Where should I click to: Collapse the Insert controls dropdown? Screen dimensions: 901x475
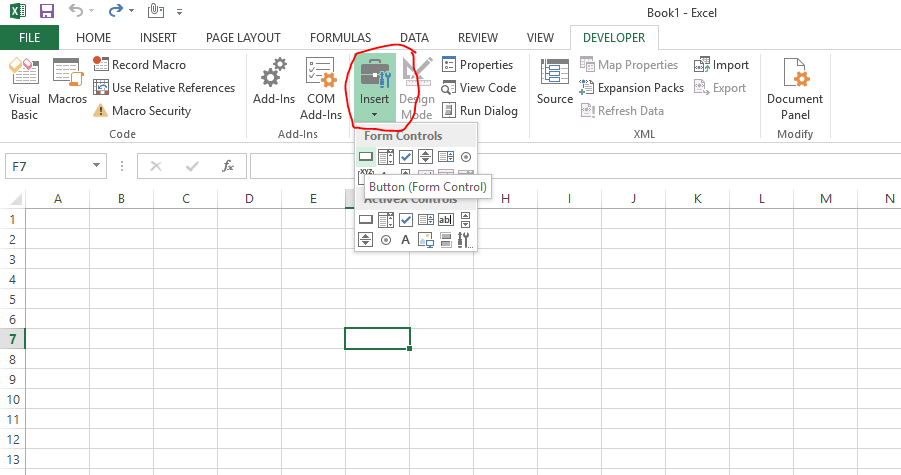(374, 90)
